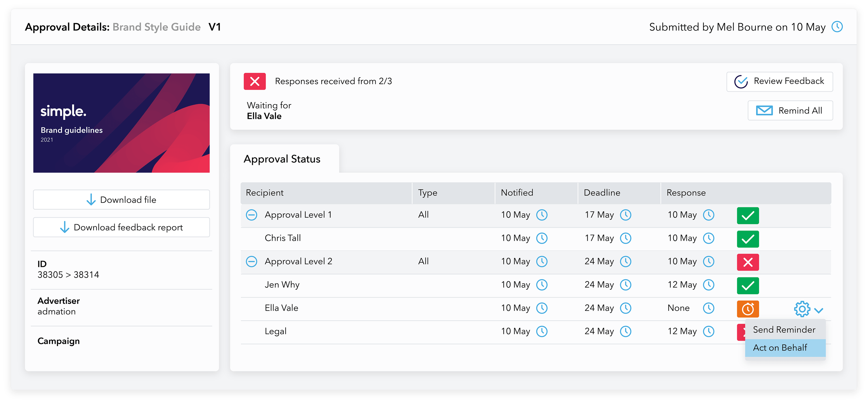Click the ID value 38305 > 38314
868x403 pixels.
click(68, 275)
